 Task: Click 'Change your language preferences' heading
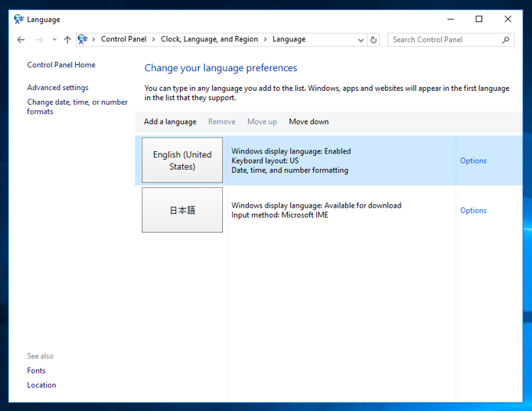[x=221, y=68]
